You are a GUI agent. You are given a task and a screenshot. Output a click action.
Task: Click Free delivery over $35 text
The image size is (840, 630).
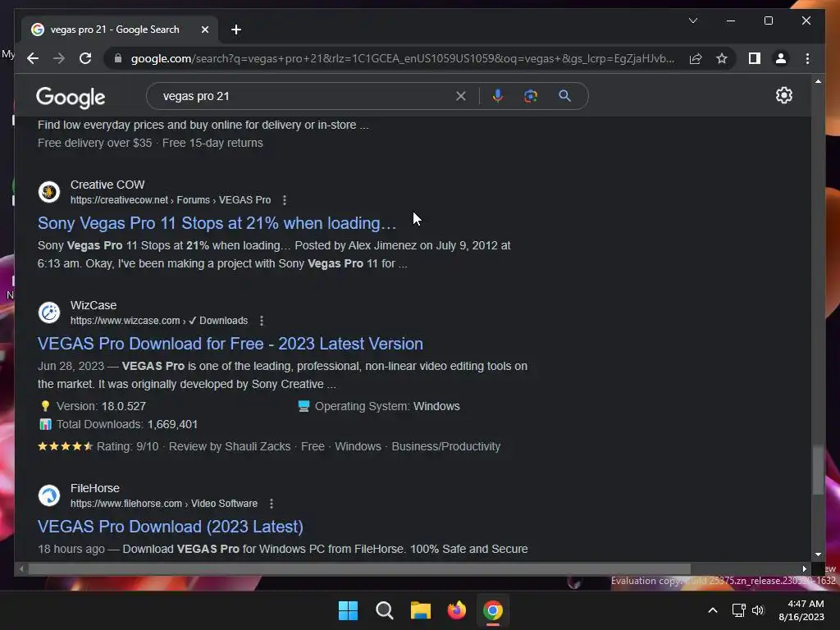click(x=95, y=143)
